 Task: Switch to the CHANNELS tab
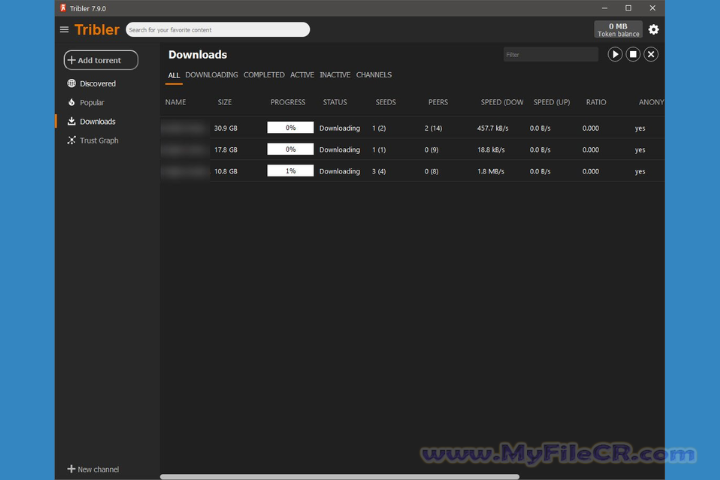[374, 75]
